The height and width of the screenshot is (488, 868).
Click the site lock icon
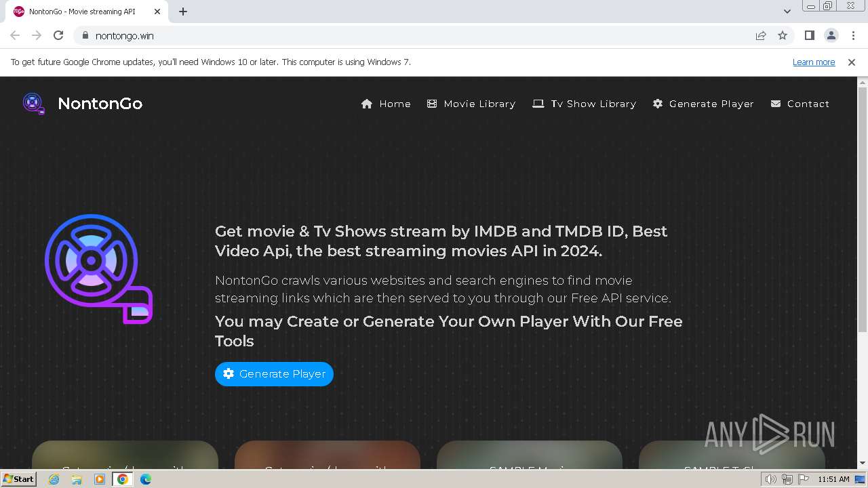85,35
